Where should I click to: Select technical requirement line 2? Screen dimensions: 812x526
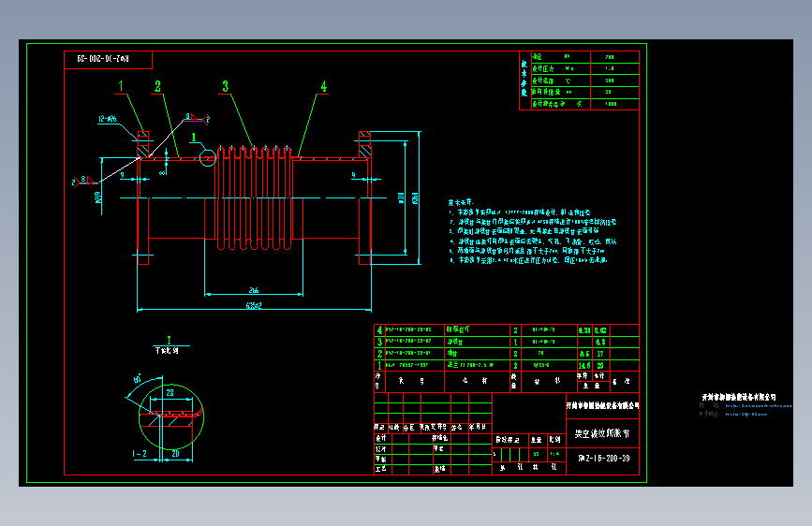[533, 222]
